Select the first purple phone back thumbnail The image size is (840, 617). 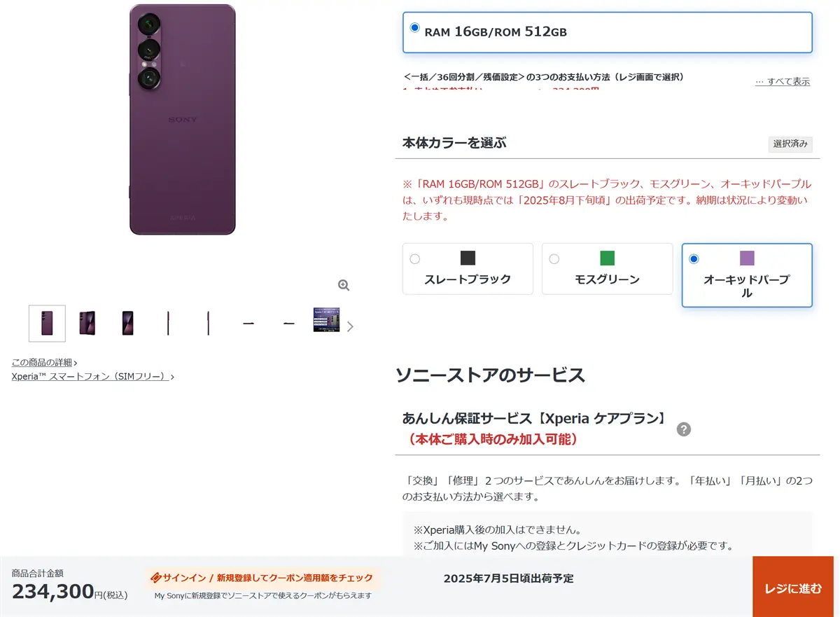click(x=47, y=324)
